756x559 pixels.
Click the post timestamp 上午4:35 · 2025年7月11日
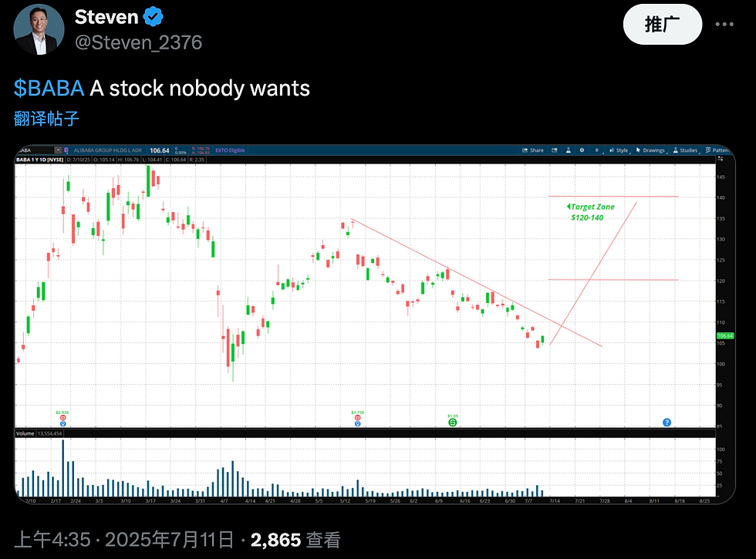tap(124, 540)
